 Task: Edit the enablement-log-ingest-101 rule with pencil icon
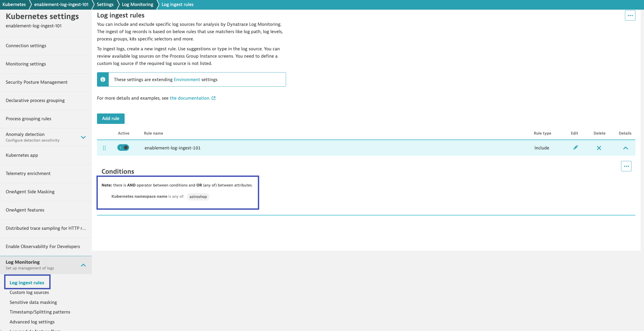click(x=575, y=148)
